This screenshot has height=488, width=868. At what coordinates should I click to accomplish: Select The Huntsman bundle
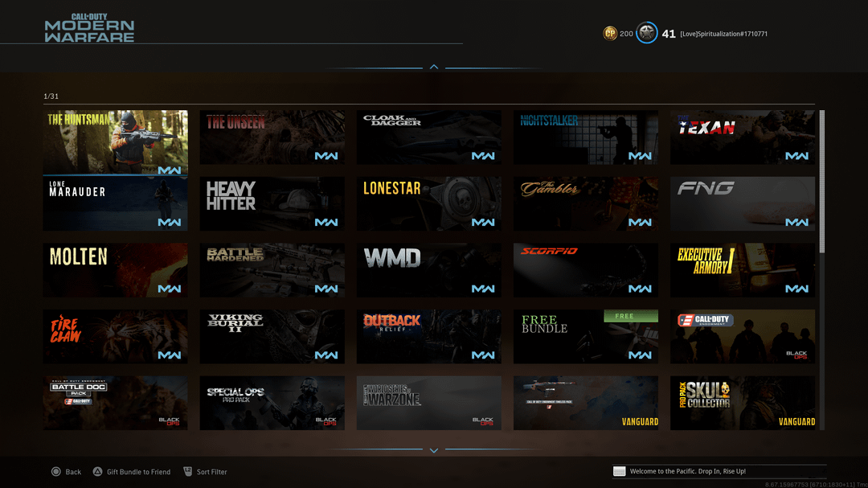click(115, 142)
